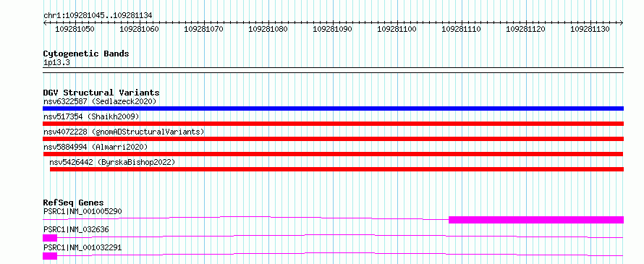Click the black 1p13.3 cytogenetic band line
The image size is (644, 264).
333,70
